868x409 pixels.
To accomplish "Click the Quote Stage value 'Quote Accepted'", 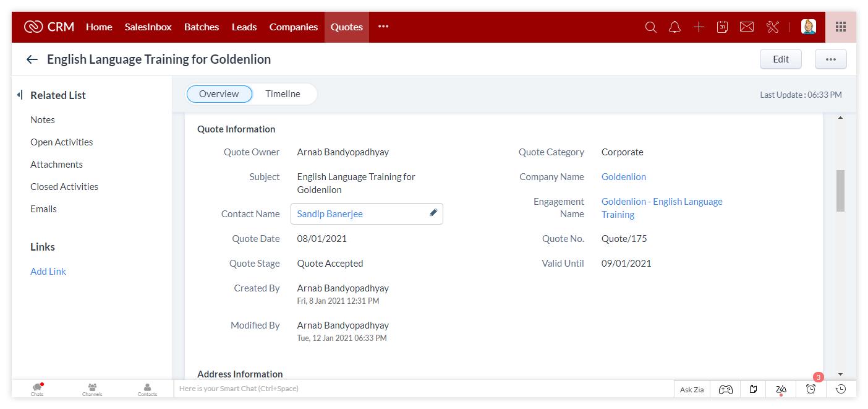I will 330,264.
